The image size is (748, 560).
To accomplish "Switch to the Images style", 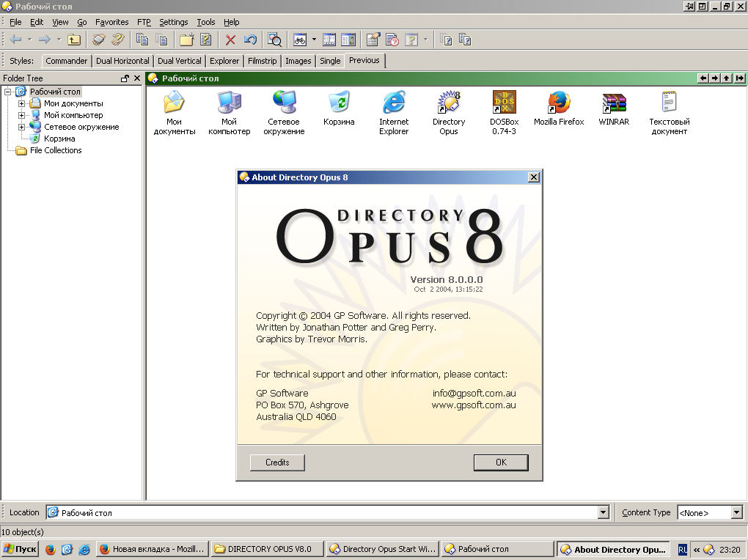I will click(x=298, y=61).
